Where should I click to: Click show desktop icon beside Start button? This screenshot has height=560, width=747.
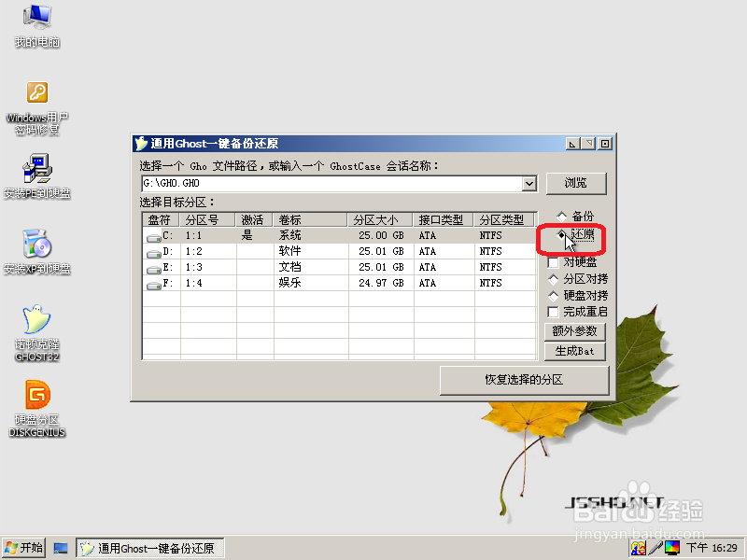[61, 549]
